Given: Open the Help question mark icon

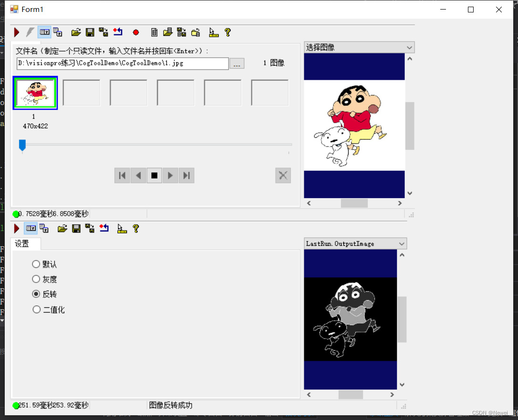Looking at the screenshot, I should tap(228, 32).
